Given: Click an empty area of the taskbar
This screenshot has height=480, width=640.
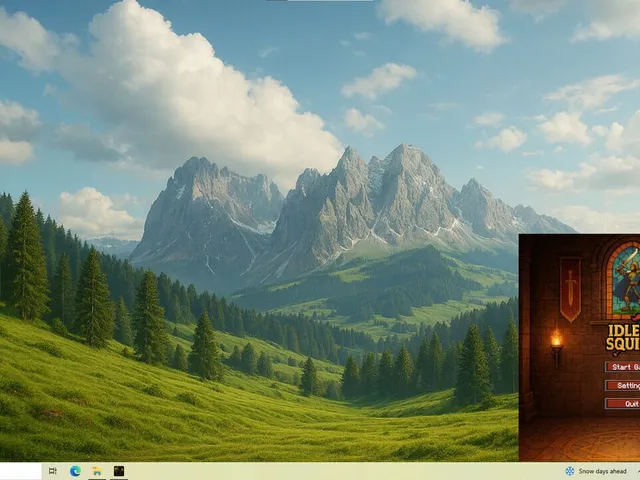Looking at the screenshot, I should (327, 471).
